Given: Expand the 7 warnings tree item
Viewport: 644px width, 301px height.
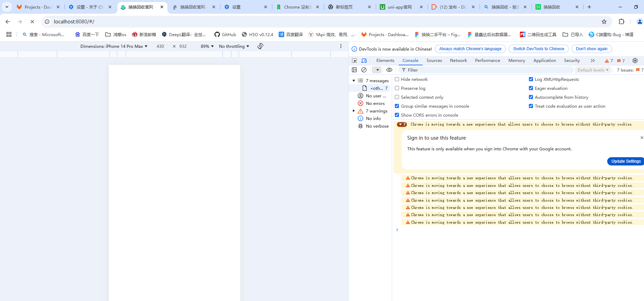Looking at the screenshot, I should pyautogui.click(x=354, y=111).
